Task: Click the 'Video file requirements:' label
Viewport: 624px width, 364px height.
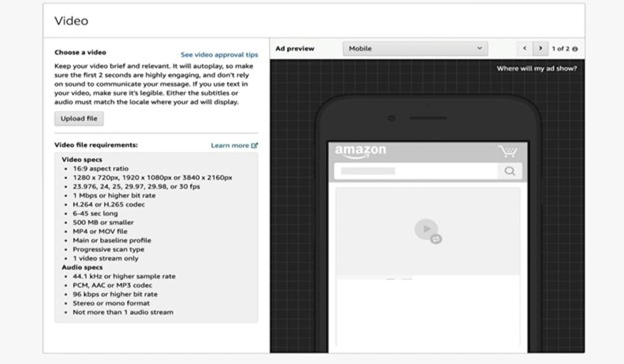Action: (96, 145)
